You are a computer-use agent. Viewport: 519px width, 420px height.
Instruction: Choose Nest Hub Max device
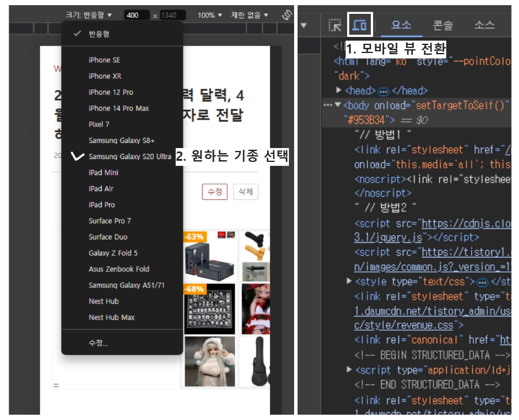pyautogui.click(x=122, y=317)
